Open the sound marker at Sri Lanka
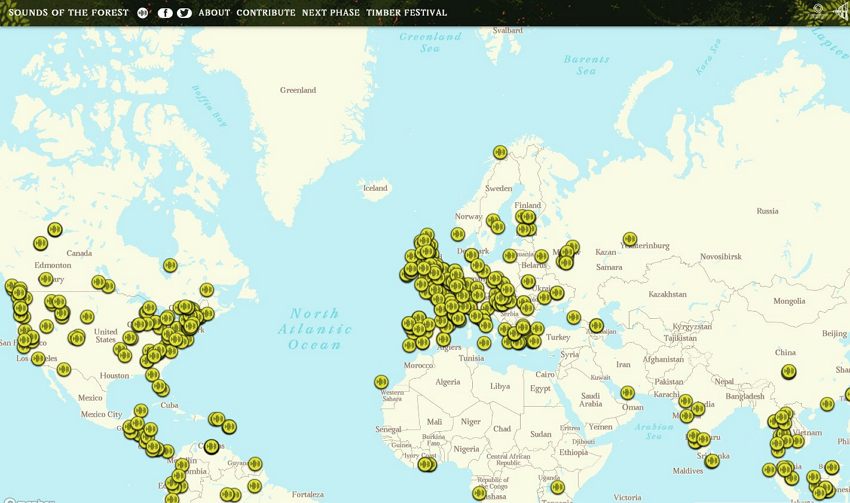The width and height of the screenshot is (850, 503). (712, 461)
